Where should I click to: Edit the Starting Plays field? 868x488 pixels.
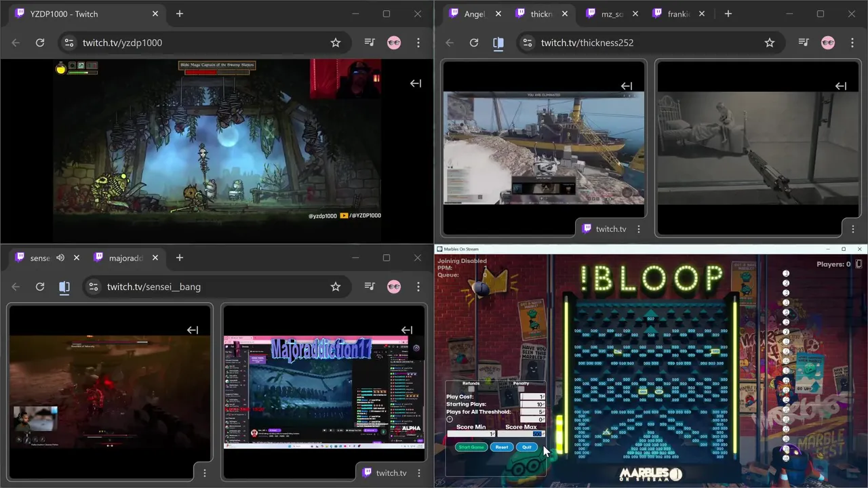tap(532, 405)
